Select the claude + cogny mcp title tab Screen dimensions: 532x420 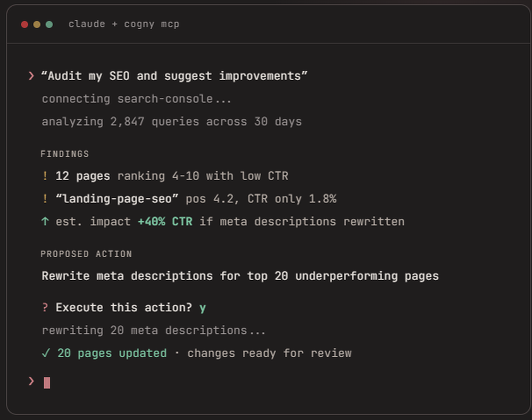pos(123,24)
